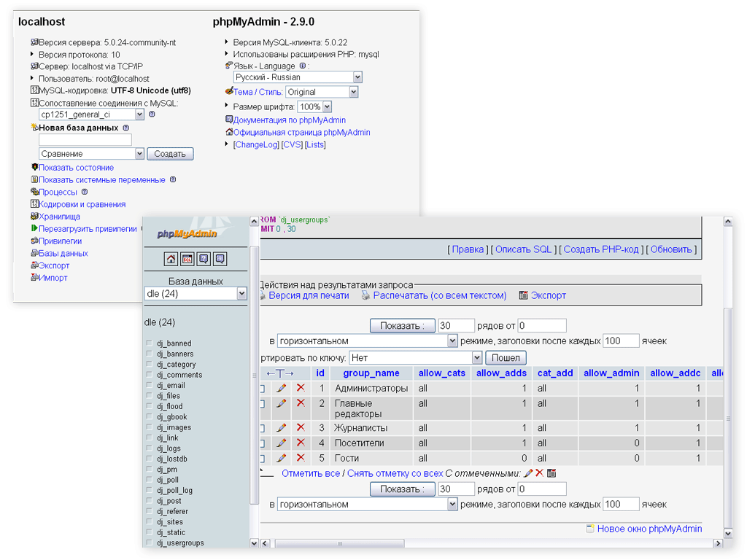Edit the Посетители row with pencil icon
This screenshot has height=560, width=747.
(x=282, y=443)
